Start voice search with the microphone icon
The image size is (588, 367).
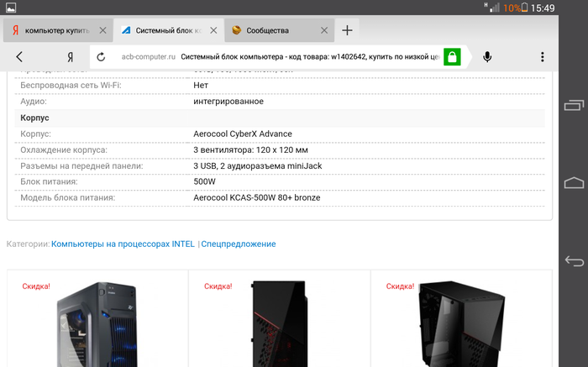[x=487, y=57]
